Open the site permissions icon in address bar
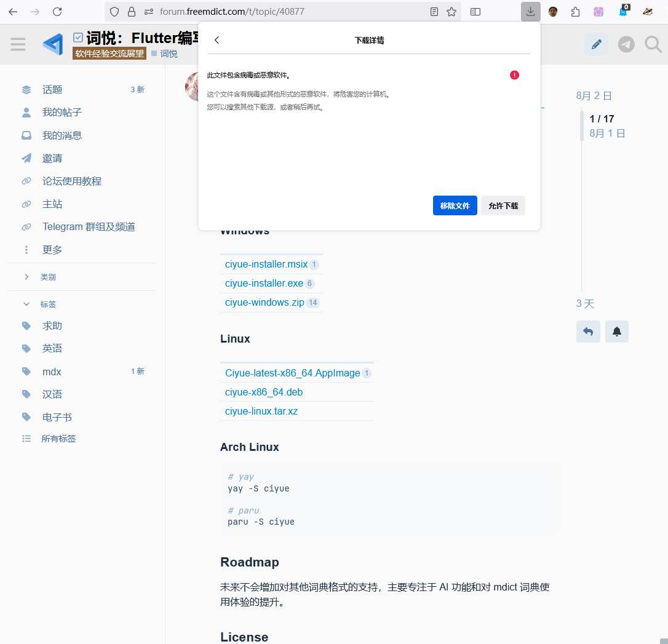Image resolution: width=668 pixels, height=644 pixels. tap(149, 12)
